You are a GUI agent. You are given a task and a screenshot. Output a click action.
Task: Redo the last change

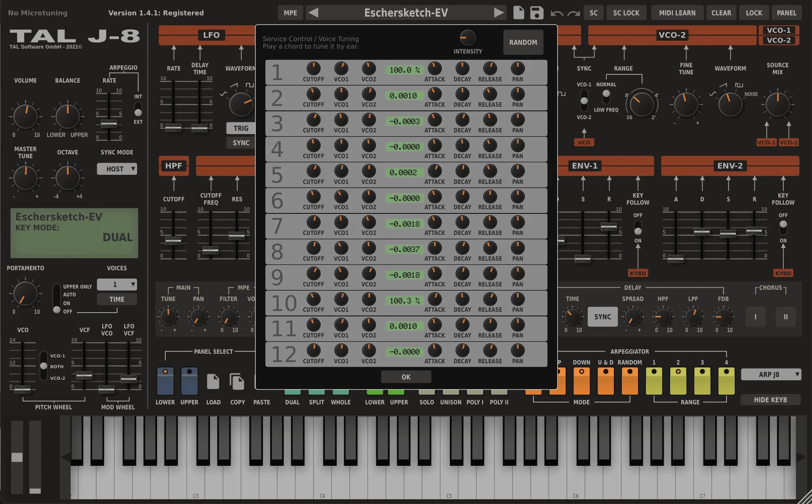(x=574, y=13)
